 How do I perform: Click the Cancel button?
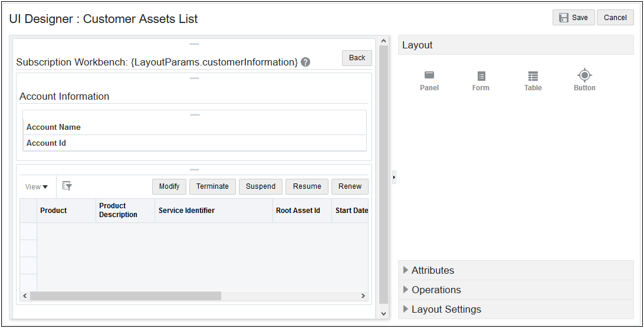point(615,18)
